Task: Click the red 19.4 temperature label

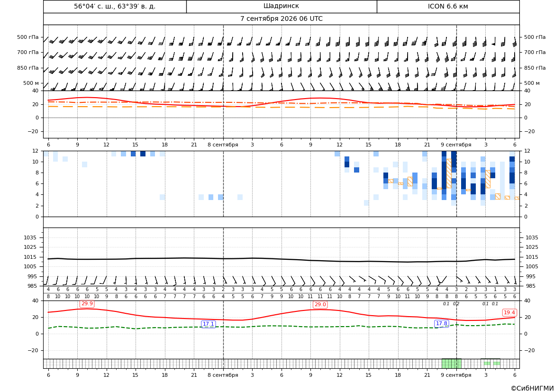Action: click(509, 312)
